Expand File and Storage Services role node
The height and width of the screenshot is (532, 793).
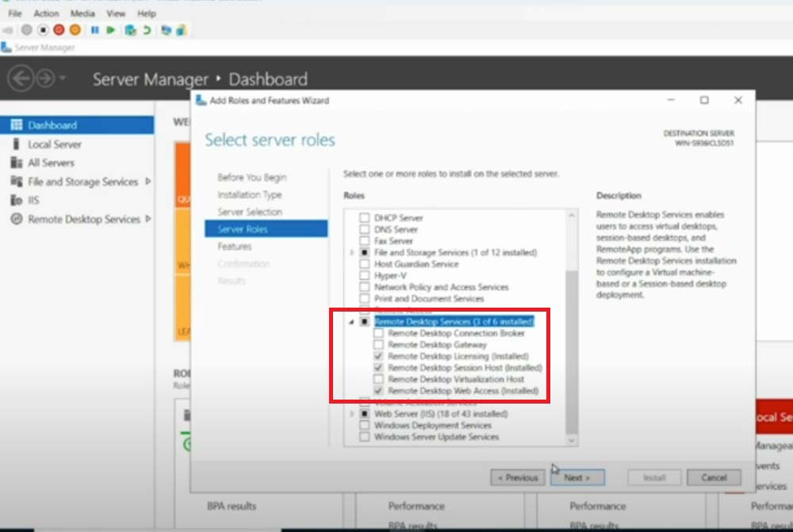point(351,252)
